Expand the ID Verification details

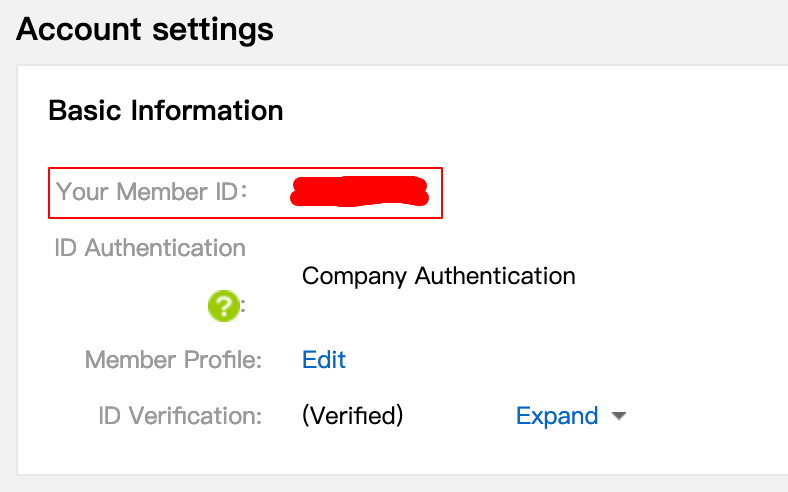click(x=557, y=416)
